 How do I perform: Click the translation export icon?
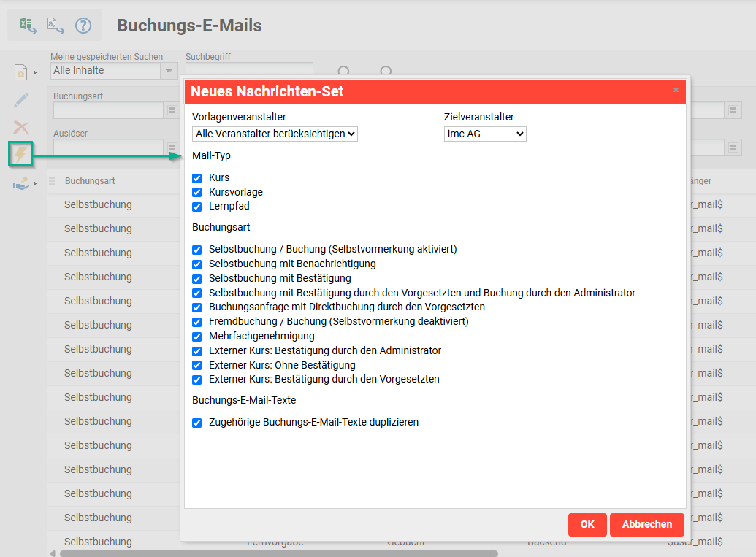pos(56,26)
